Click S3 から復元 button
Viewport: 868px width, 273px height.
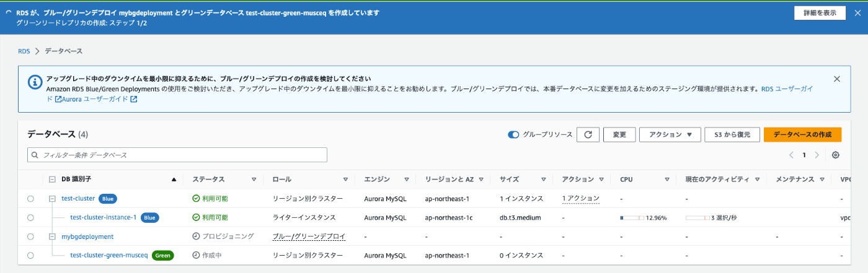click(732, 134)
